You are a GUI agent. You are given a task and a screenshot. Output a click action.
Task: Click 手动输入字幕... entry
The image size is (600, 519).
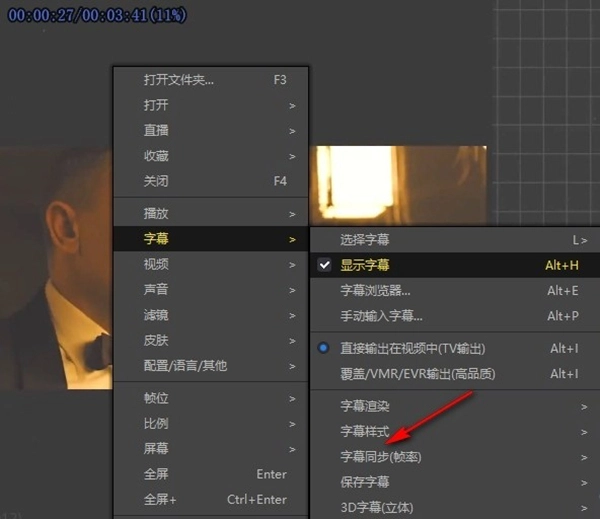pyautogui.click(x=381, y=316)
